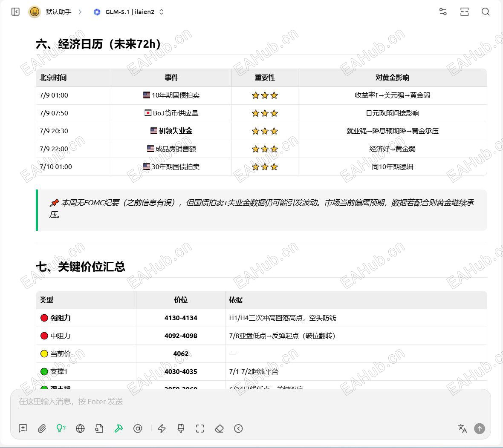Clear the context with brush icon
The image size is (503, 448).
click(181, 428)
